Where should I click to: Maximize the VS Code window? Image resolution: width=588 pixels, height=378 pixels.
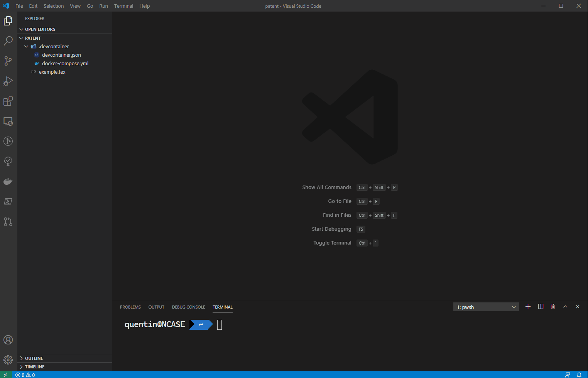coord(561,6)
